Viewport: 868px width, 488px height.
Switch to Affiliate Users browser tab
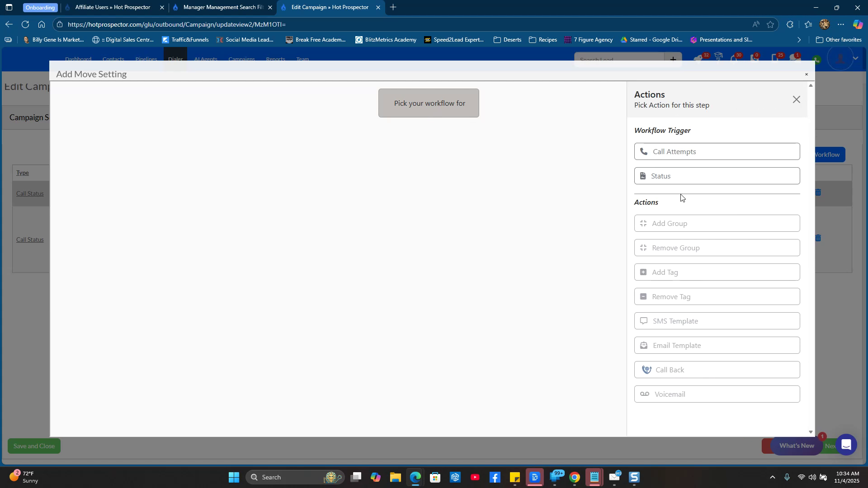[112, 8]
